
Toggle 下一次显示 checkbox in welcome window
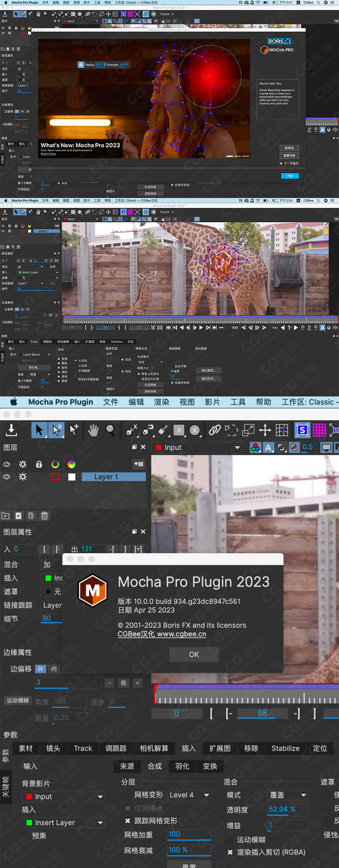pos(281,163)
